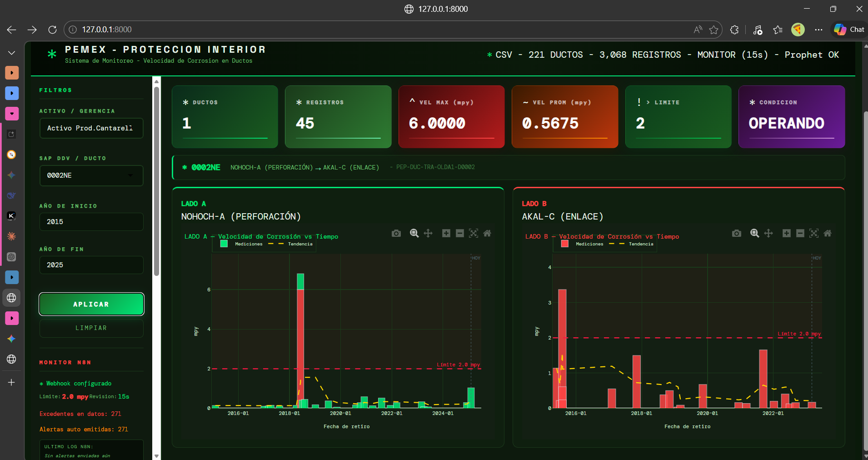Select pan tool on LADO B chart
868x460 pixels.
[x=768, y=233]
